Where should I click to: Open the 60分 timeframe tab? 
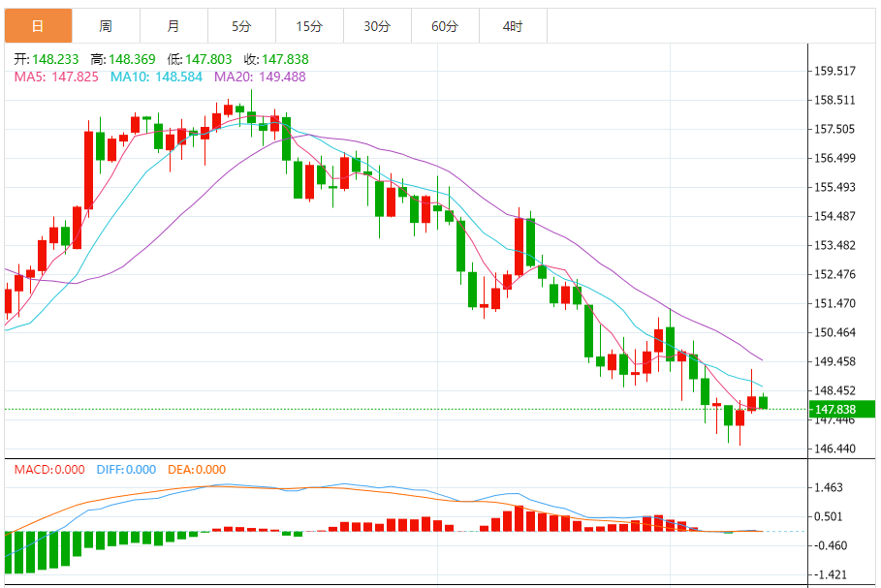446,26
